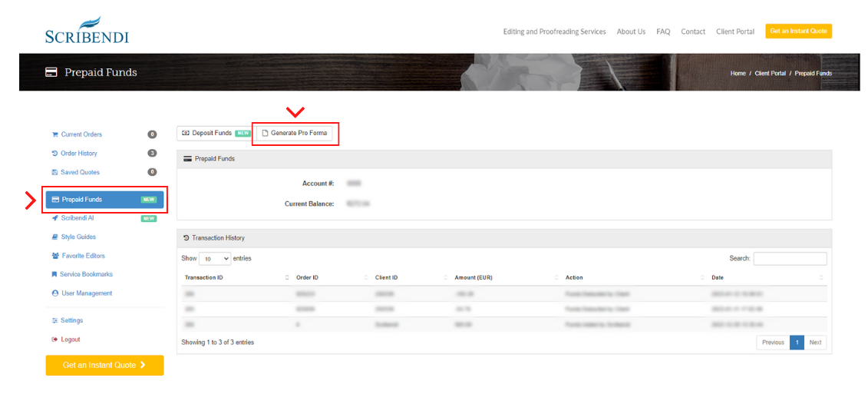Screen dimensions: 868x414
Task: Click the Current Orders count badge
Action: pyautogui.click(x=152, y=134)
